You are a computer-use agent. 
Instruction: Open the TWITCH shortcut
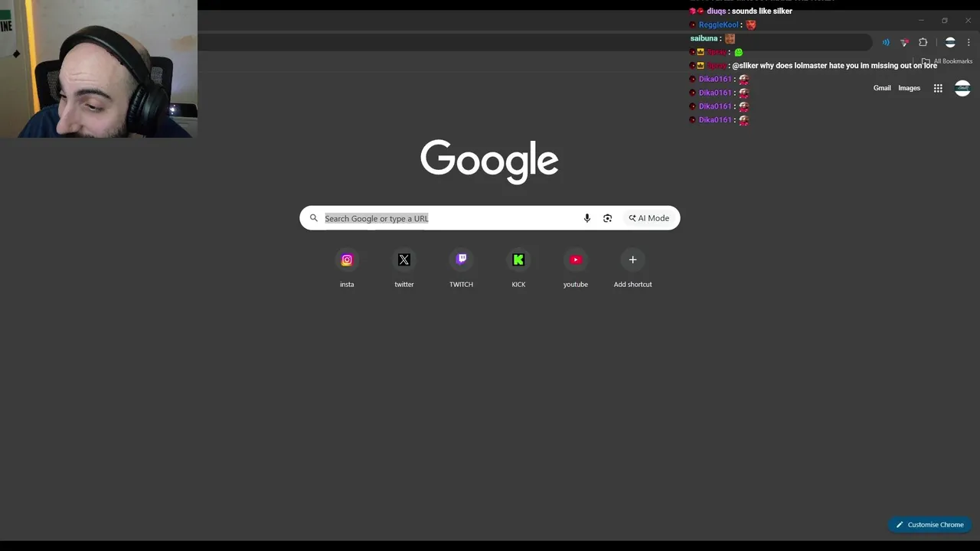point(461,269)
